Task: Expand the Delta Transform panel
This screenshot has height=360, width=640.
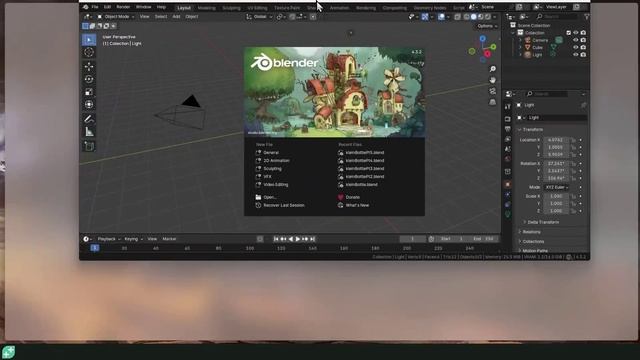Action: pyautogui.click(x=543, y=222)
